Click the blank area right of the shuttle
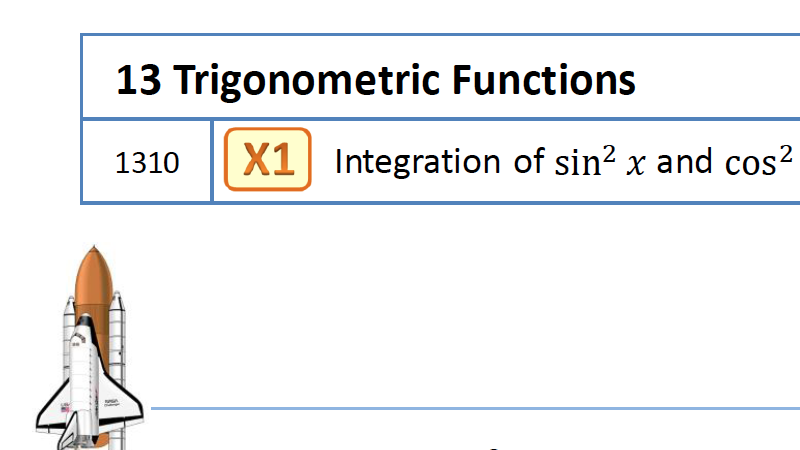The width and height of the screenshot is (800, 450). click(x=450, y=310)
